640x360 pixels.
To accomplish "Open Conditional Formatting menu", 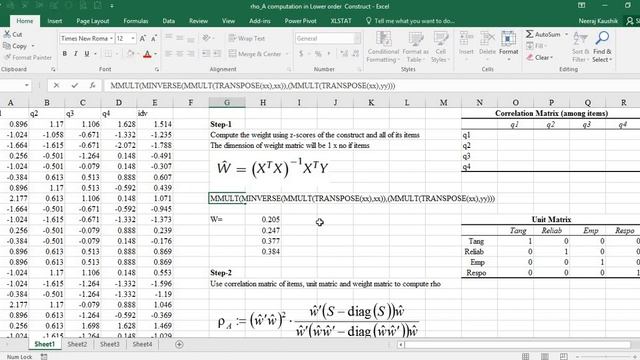I will coord(383,47).
